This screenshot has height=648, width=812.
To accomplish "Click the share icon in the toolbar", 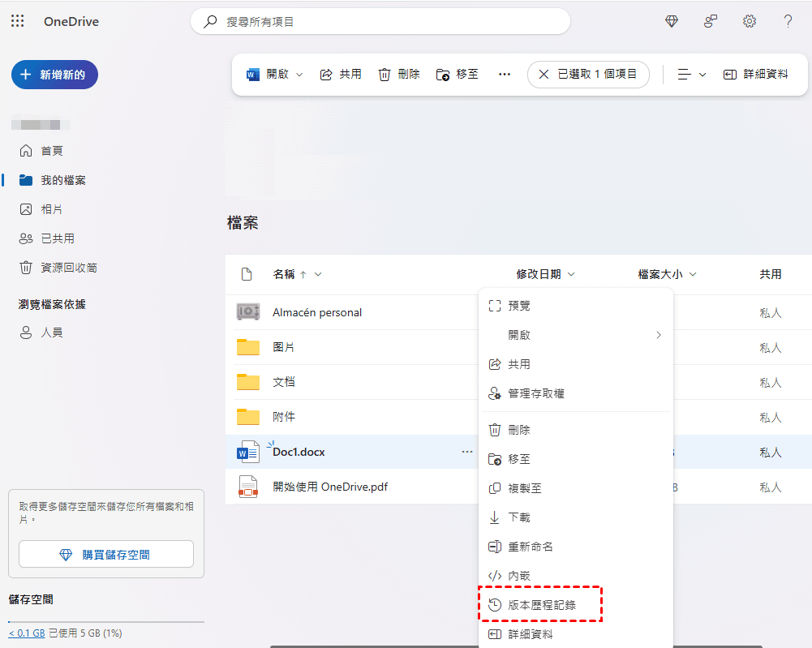I will (326, 75).
